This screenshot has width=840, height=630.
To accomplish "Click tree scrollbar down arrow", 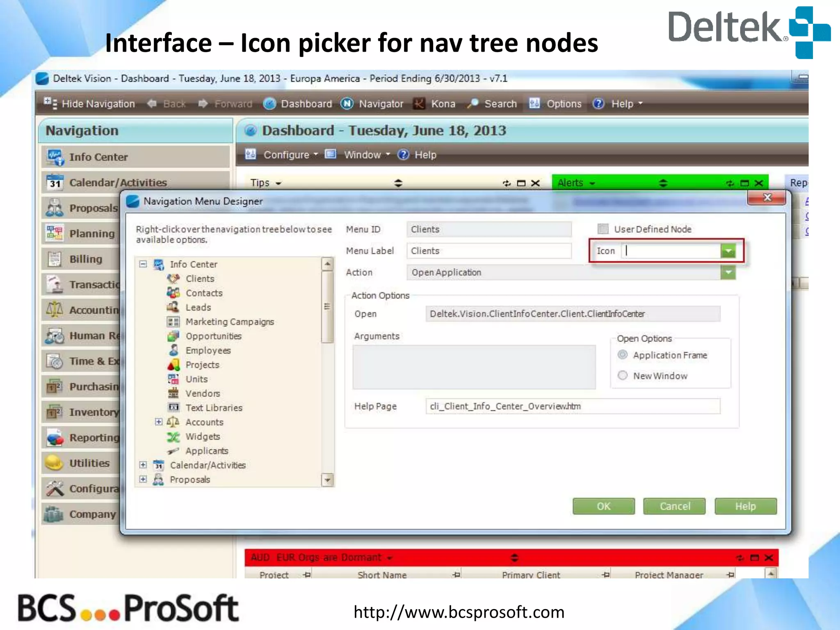I will [327, 480].
